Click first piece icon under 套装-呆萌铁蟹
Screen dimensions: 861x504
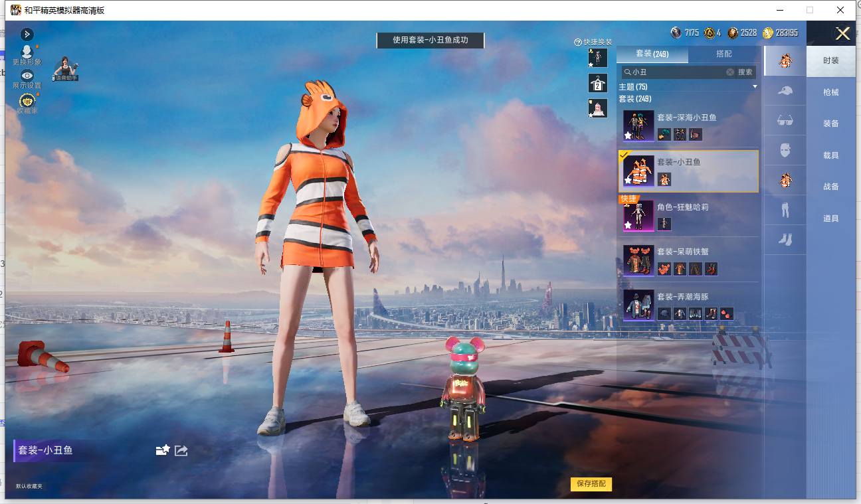click(664, 269)
